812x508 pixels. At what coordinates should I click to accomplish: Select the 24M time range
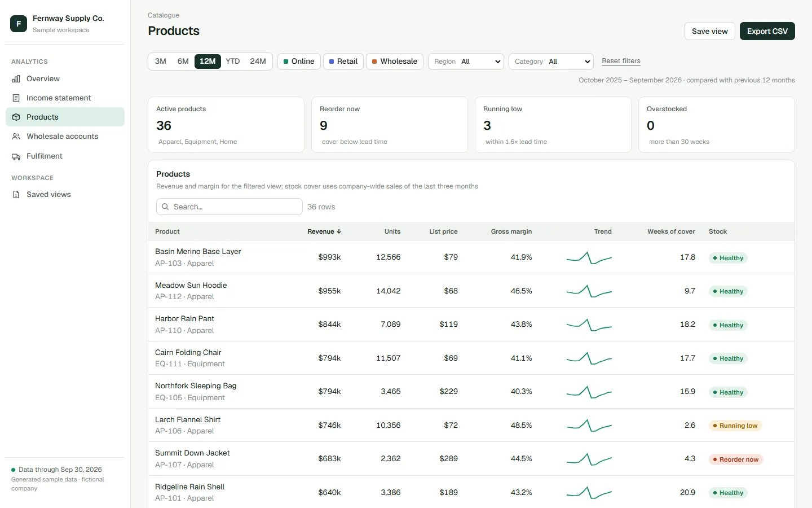pyautogui.click(x=258, y=62)
